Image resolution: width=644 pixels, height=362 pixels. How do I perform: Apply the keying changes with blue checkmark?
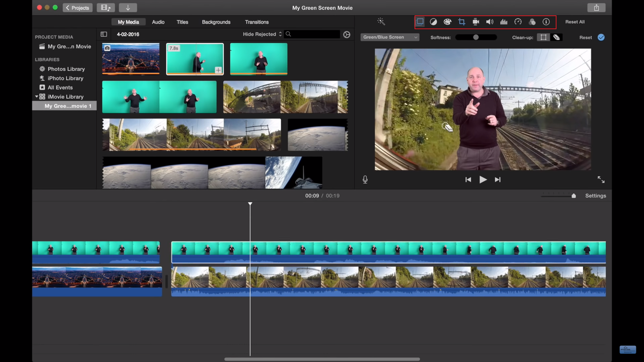pos(601,37)
